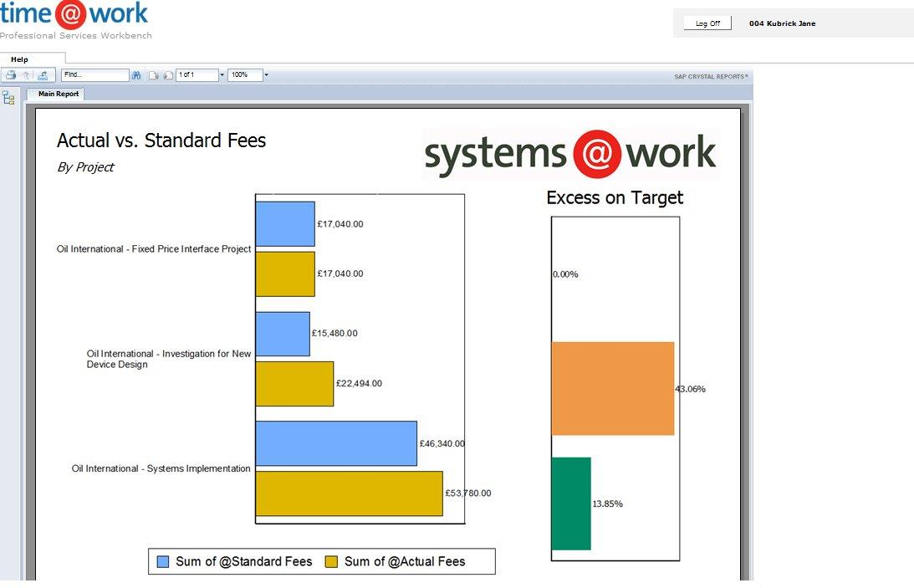Click blue Sum of @Standard Fees legend swatch
The image size is (914, 588).
pos(163,562)
